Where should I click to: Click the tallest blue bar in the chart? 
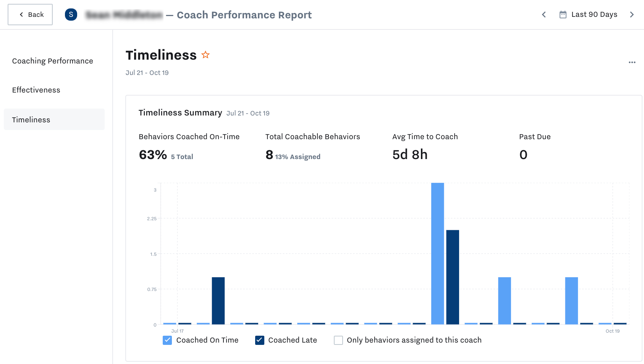(x=437, y=252)
